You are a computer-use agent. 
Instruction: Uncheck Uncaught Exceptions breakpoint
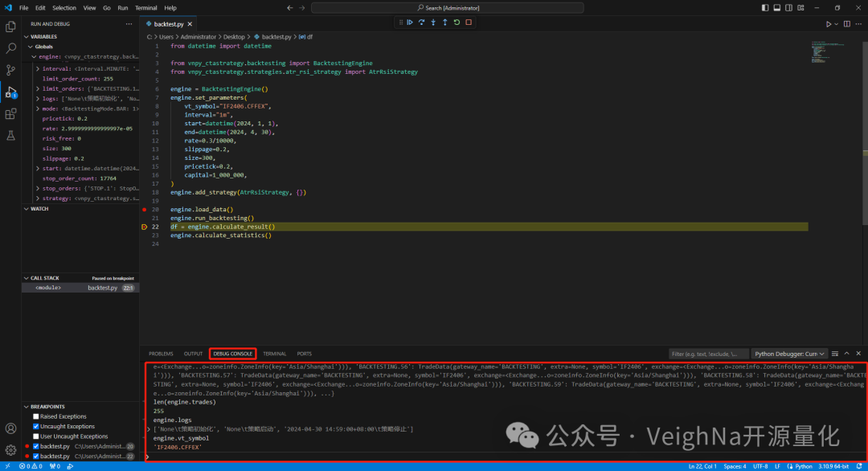click(36, 426)
